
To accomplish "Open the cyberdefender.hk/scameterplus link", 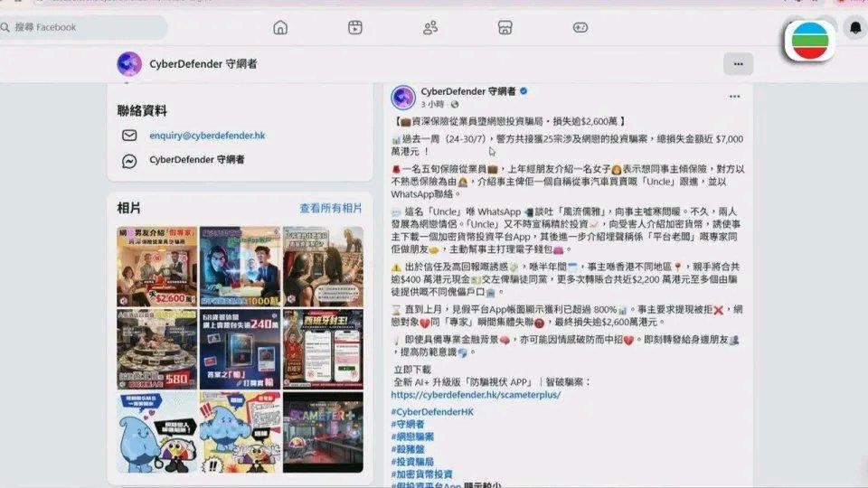I will tap(476, 395).
